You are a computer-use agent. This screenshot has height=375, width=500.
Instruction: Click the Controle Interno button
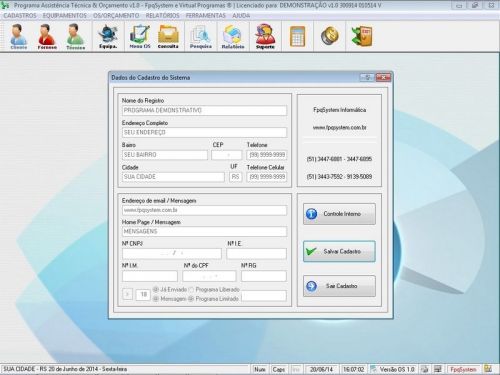339,214
